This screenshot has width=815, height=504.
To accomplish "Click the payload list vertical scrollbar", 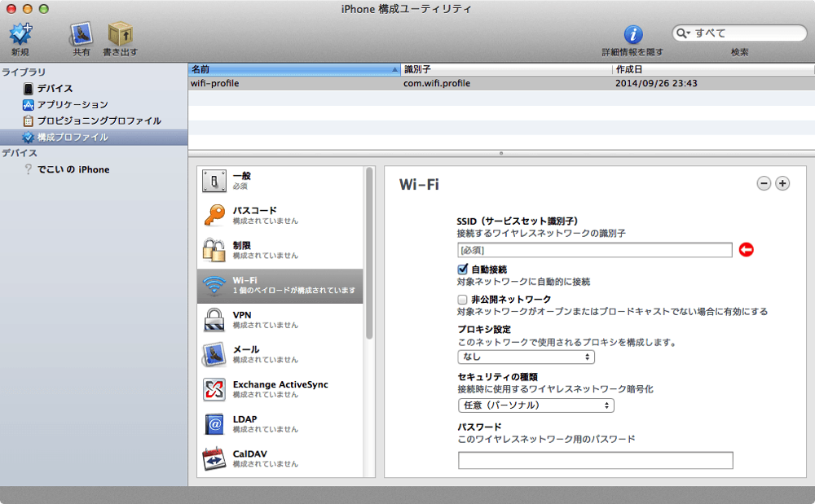I will tap(369, 253).
